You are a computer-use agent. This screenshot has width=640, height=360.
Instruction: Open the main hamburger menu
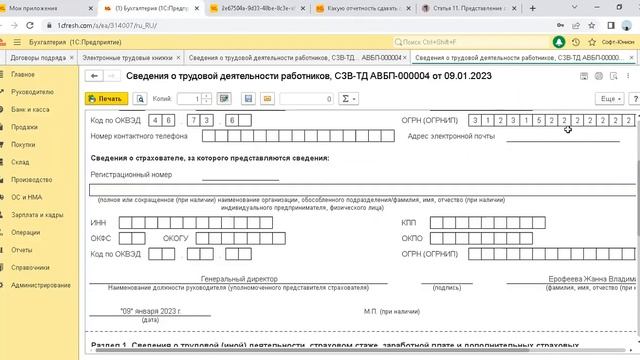(x=17, y=42)
